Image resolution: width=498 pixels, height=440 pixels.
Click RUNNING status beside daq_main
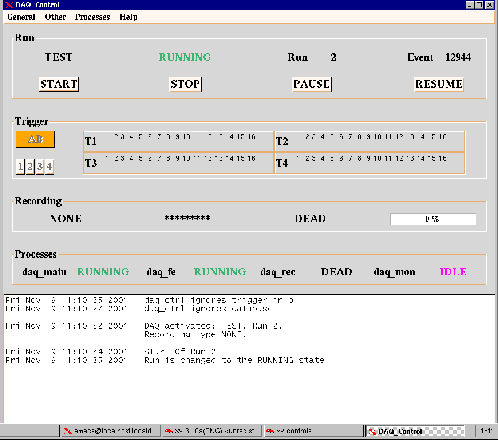[103, 272]
